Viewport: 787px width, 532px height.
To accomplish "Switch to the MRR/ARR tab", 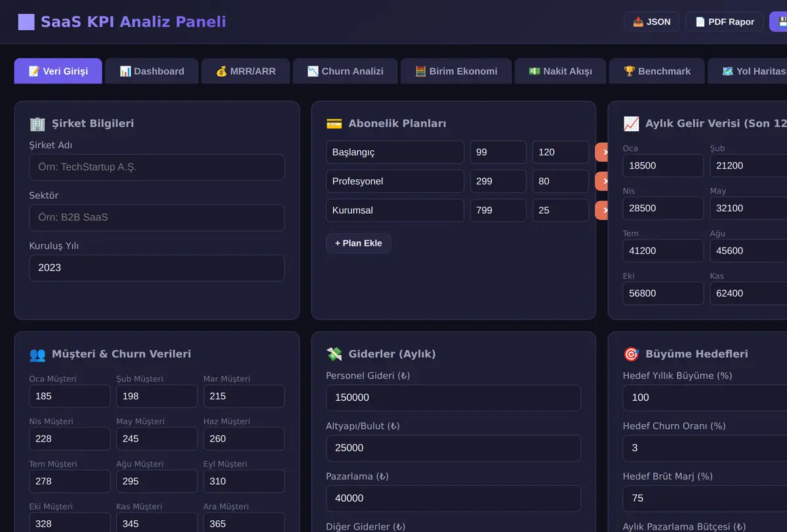I will pos(245,71).
